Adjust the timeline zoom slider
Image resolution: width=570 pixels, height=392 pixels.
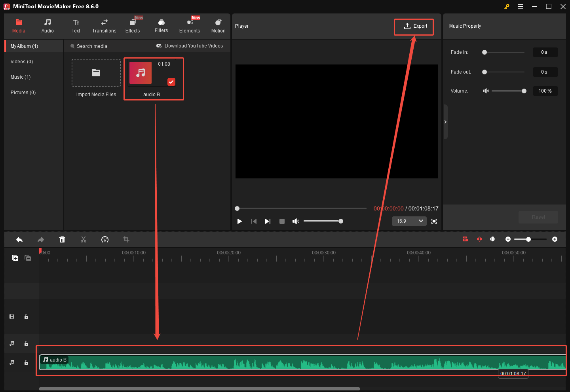530,239
